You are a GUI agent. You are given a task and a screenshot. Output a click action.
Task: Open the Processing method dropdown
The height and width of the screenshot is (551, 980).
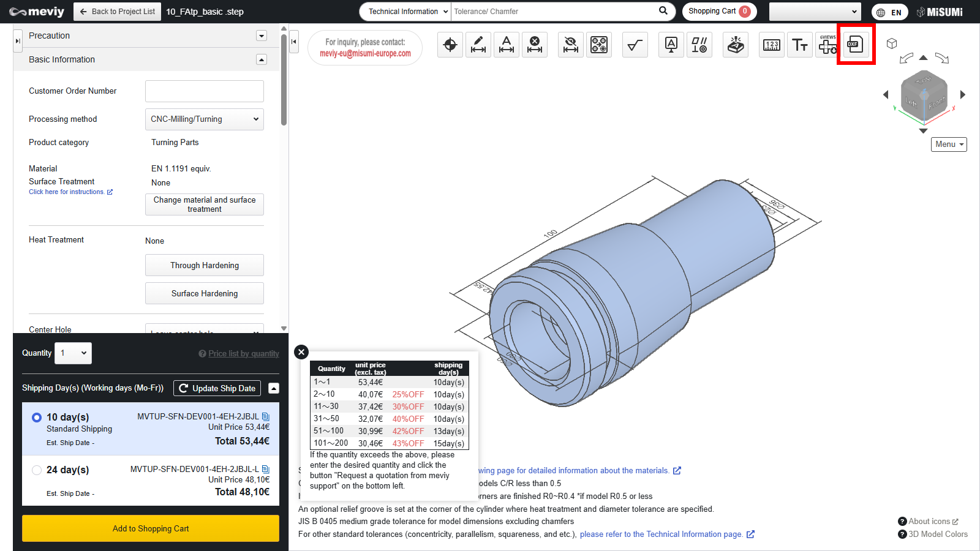point(204,119)
